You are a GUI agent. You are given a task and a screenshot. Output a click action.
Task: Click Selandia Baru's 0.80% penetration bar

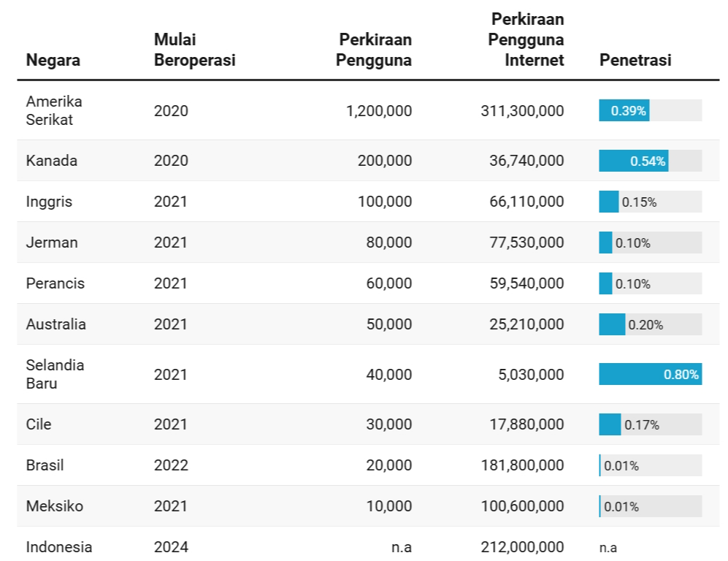[x=650, y=375]
